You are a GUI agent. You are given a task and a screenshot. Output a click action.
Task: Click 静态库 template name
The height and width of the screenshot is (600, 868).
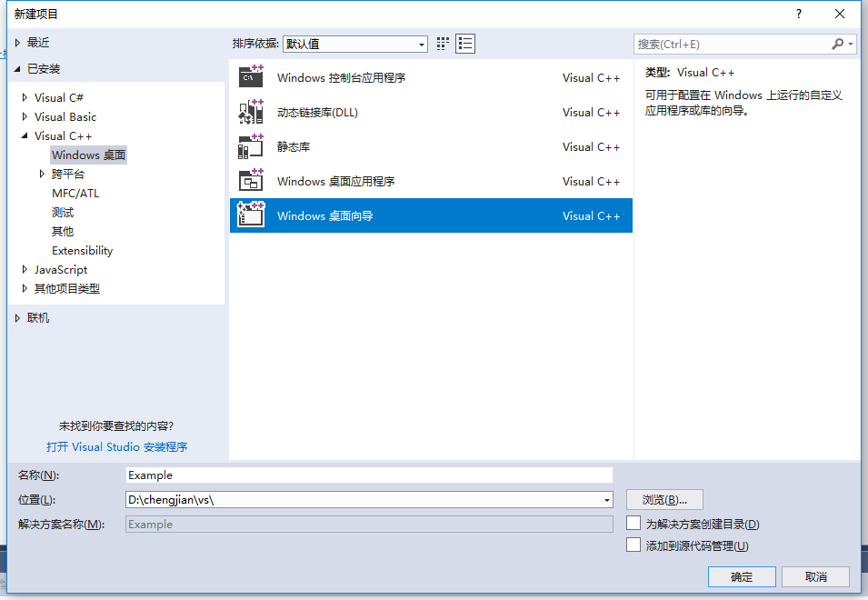tap(294, 146)
